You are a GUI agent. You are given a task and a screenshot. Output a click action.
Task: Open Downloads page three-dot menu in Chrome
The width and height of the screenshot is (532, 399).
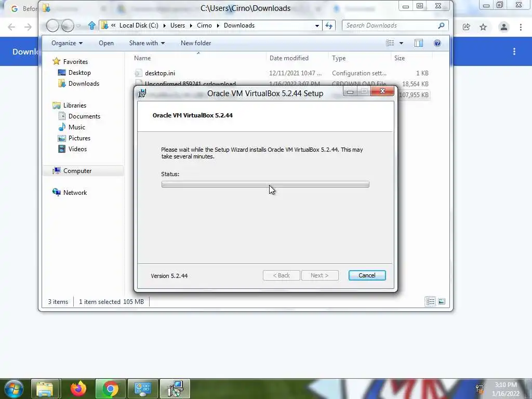pos(514,51)
